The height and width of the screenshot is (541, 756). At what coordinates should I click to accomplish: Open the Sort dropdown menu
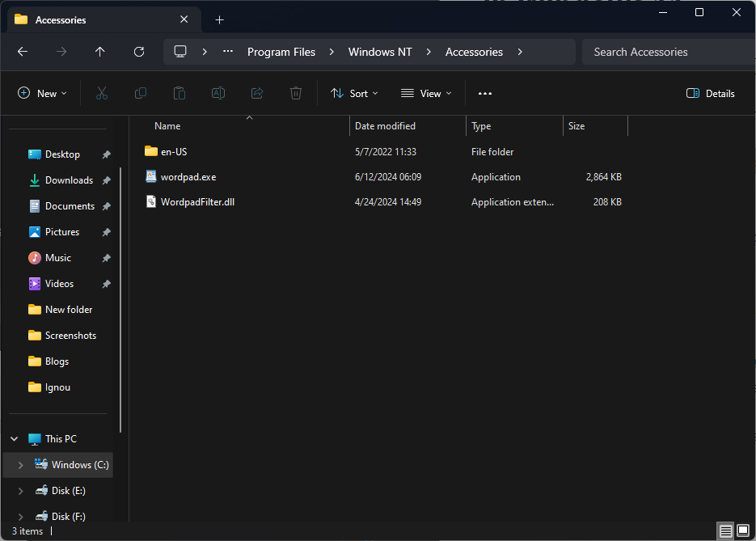click(x=354, y=94)
